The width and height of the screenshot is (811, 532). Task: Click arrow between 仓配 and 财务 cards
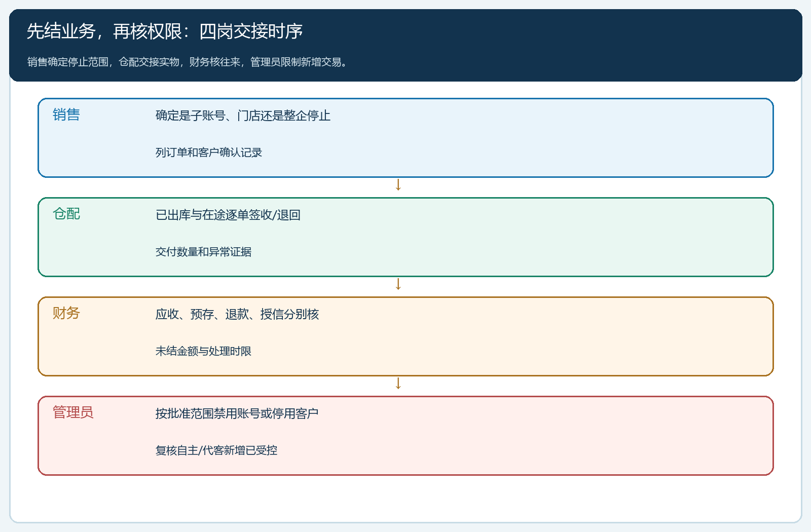(398, 284)
